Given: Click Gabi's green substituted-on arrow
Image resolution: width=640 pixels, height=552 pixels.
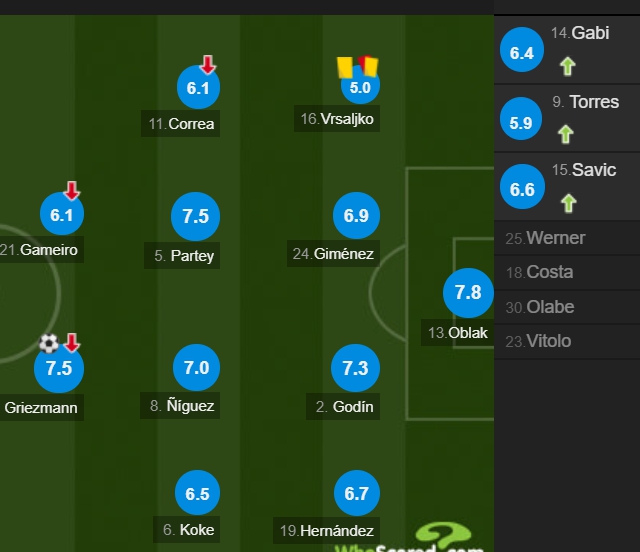Looking at the screenshot, I should pyautogui.click(x=567, y=66).
